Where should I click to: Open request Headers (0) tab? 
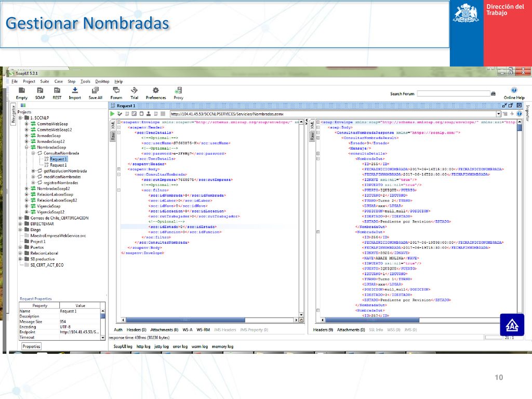pyautogui.click(x=137, y=329)
